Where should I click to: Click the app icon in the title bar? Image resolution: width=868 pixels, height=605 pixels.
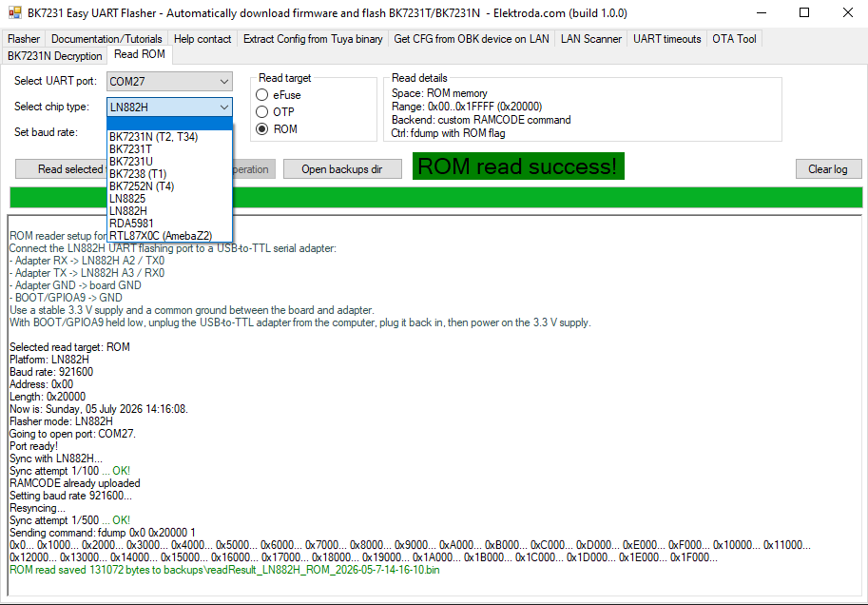[x=14, y=12]
